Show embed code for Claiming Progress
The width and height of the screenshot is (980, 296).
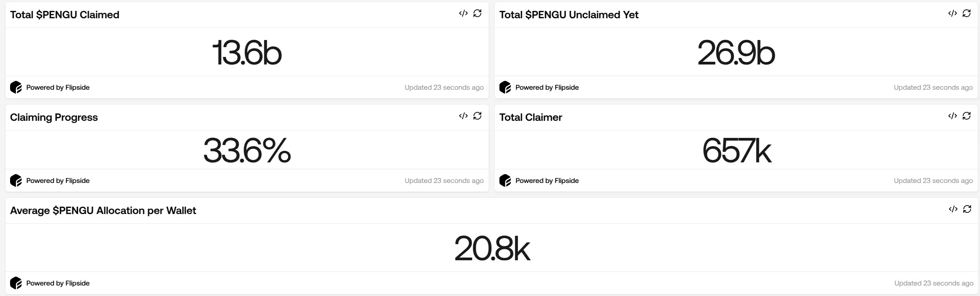click(x=463, y=116)
